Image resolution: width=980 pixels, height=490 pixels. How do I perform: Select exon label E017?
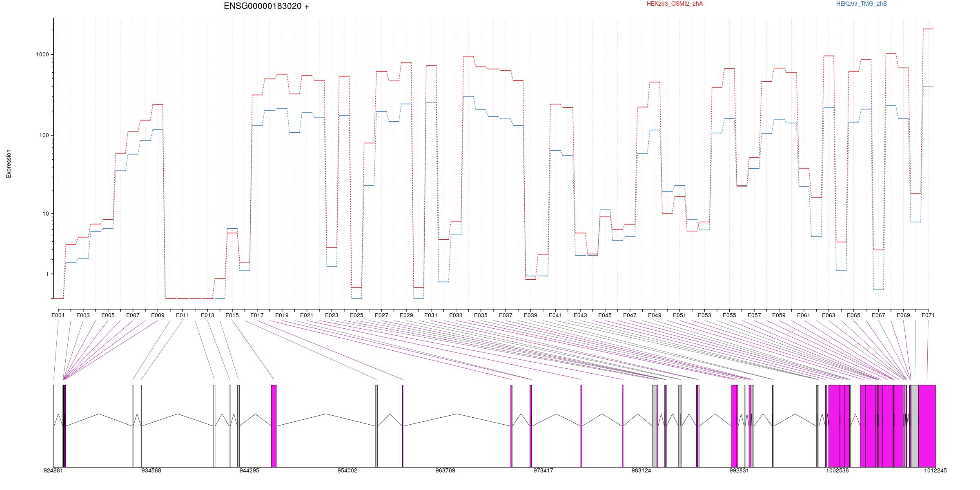point(257,315)
